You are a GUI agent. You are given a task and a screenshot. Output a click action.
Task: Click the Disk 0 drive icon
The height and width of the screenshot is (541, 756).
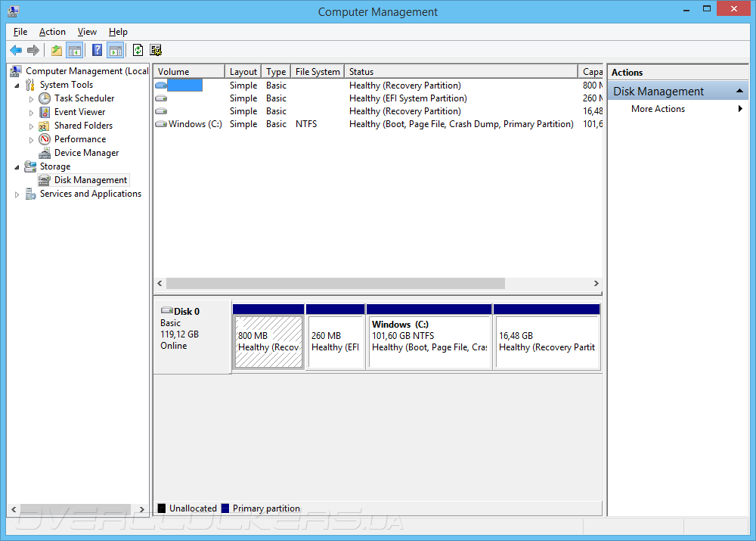point(167,310)
